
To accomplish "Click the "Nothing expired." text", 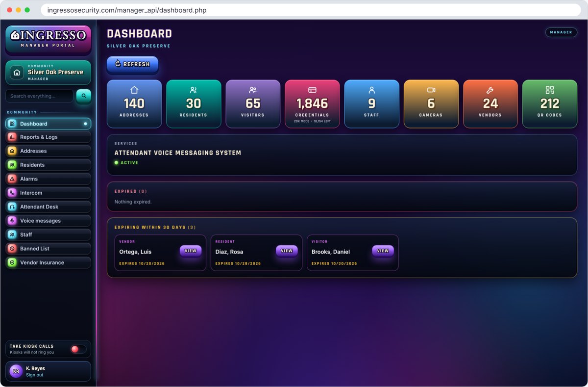I will click(133, 202).
